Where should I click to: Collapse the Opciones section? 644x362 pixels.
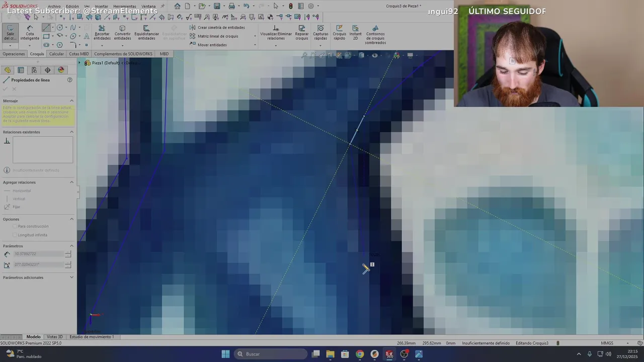(x=71, y=219)
